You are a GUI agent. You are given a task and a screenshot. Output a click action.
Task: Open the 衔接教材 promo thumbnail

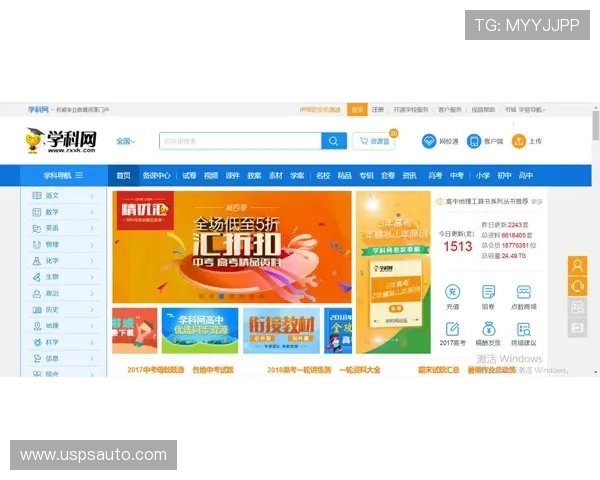281,331
